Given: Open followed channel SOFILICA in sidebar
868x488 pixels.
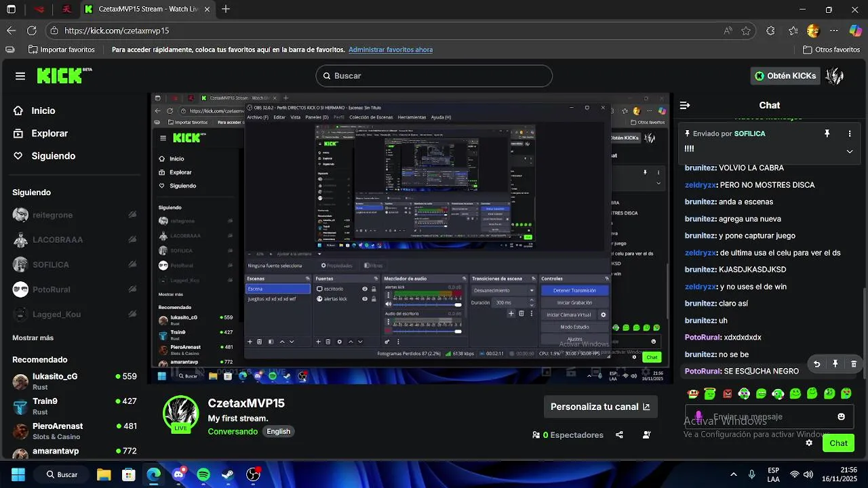Looking at the screenshot, I should pos(75,264).
